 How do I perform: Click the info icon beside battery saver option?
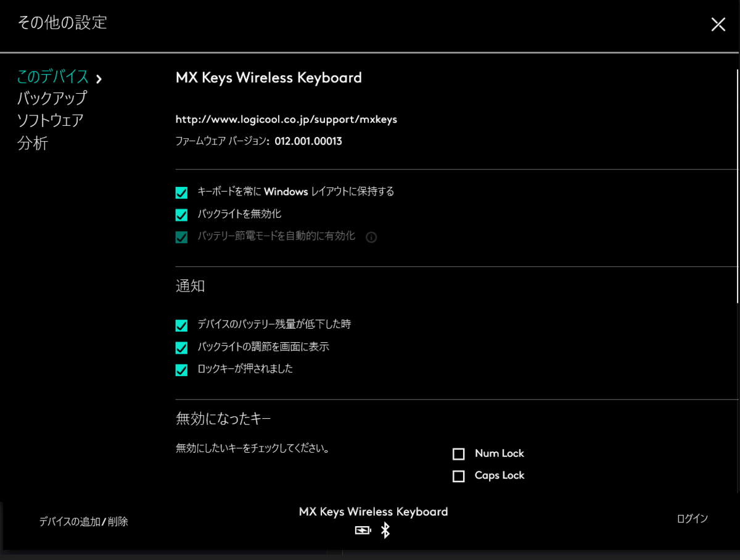(x=371, y=237)
